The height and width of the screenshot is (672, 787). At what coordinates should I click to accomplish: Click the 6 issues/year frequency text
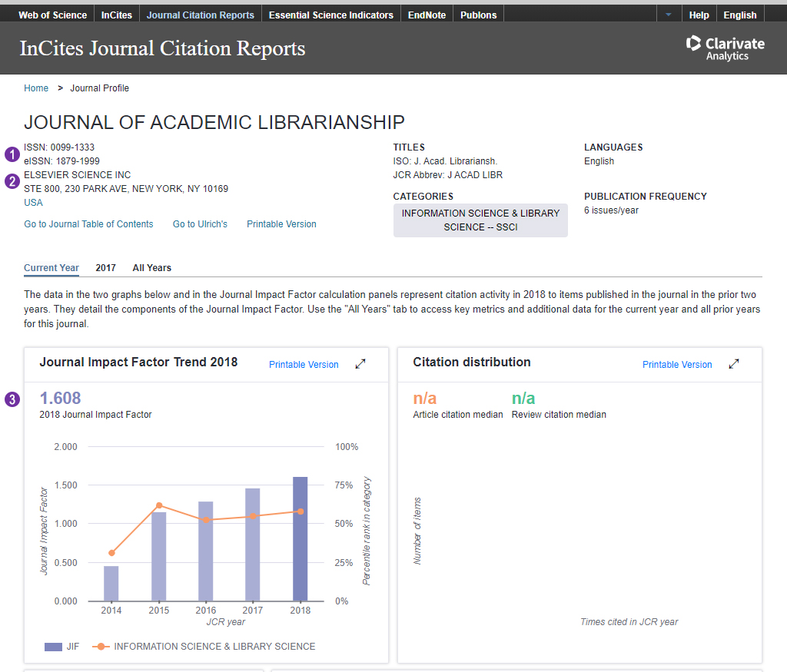coord(611,210)
